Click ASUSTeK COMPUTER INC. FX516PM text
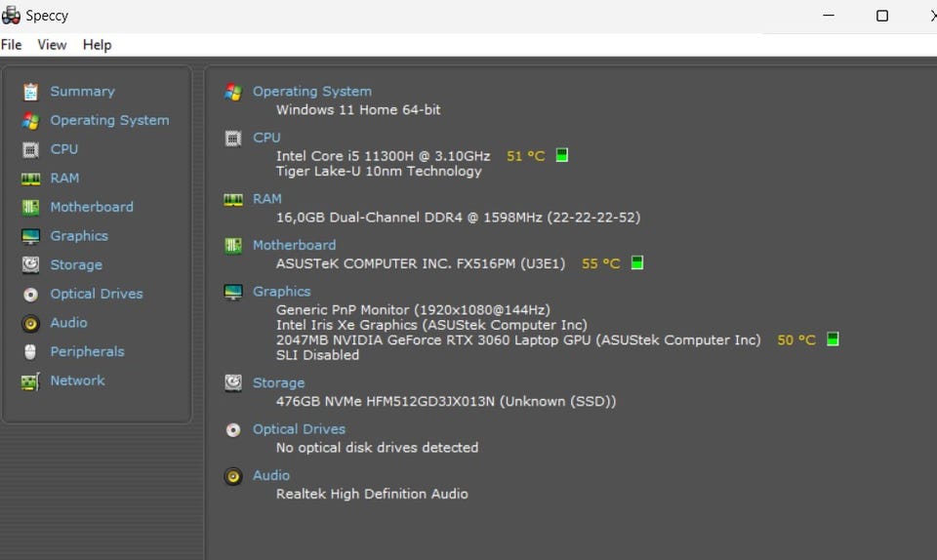Screen dimensions: 937x560 point(421,263)
